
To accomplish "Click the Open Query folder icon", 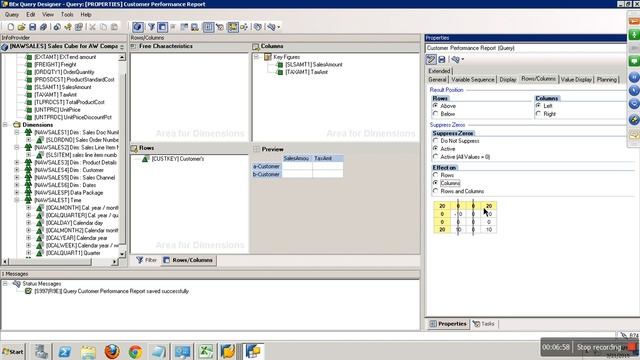I will 21,27.
